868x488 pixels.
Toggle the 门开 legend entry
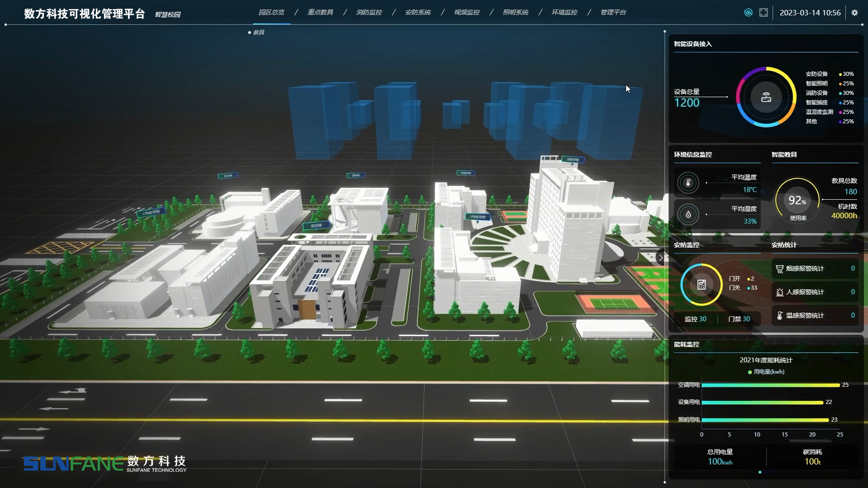pos(741,279)
